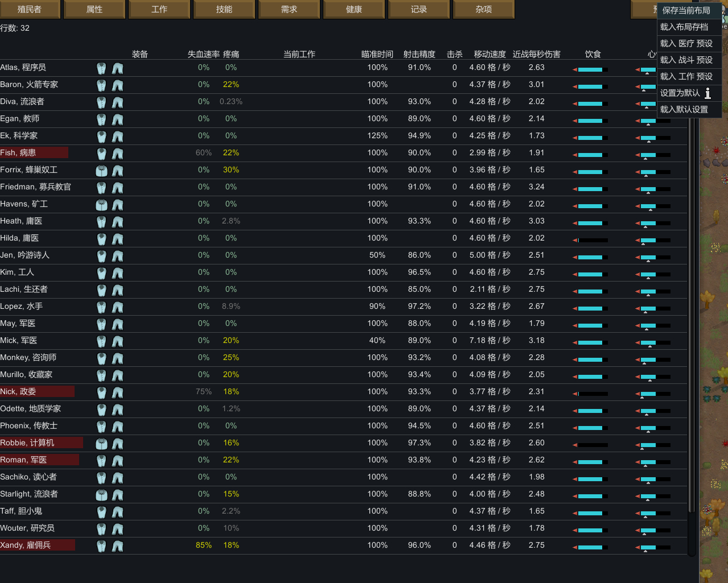Select the 工作 tab

pos(159,10)
